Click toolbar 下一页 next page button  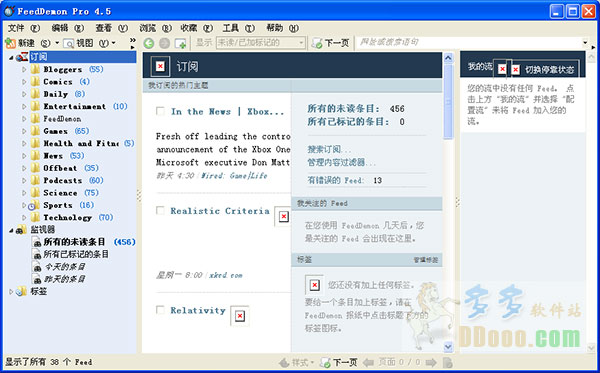click(x=330, y=43)
